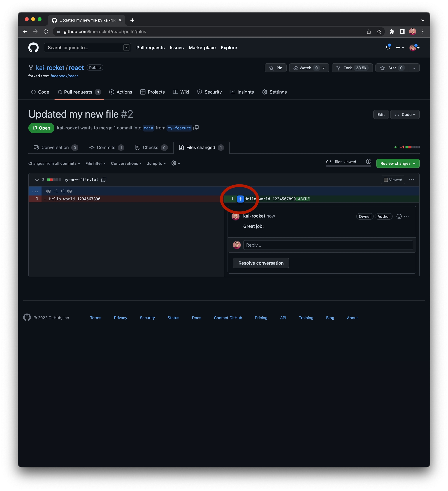The image size is (448, 491).
Task: Open file options three-dot menu
Action: point(411,180)
